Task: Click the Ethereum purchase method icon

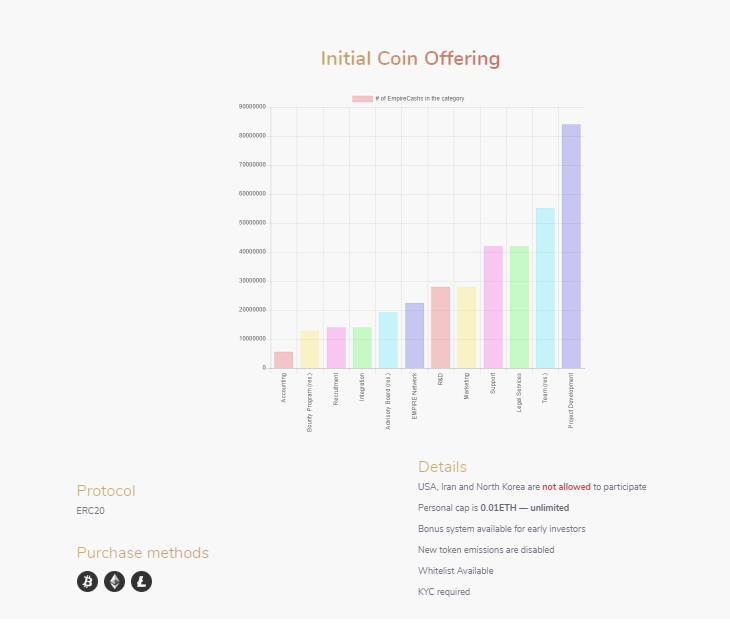Action: click(x=115, y=581)
